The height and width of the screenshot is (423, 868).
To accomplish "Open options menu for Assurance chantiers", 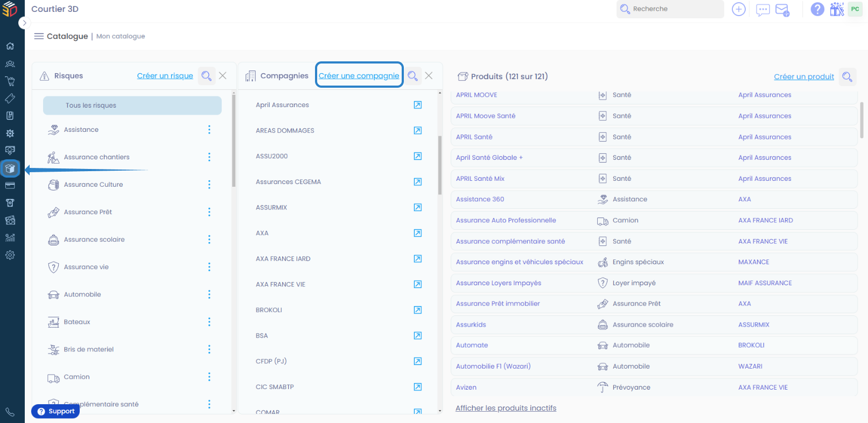I will click(x=209, y=157).
